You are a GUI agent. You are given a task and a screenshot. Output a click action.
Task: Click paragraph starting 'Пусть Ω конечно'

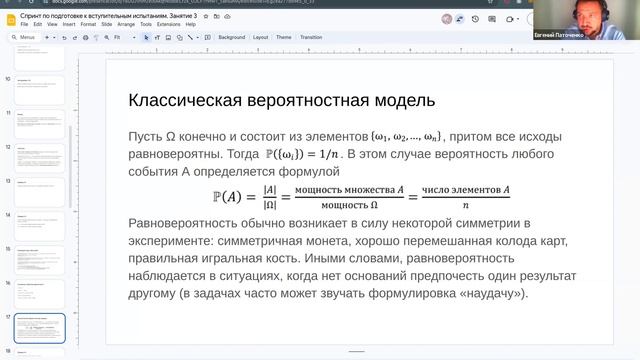345,154
